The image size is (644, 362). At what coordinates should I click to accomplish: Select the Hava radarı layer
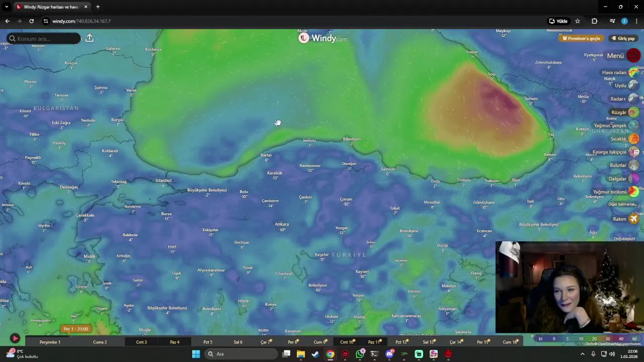(x=620, y=72)
